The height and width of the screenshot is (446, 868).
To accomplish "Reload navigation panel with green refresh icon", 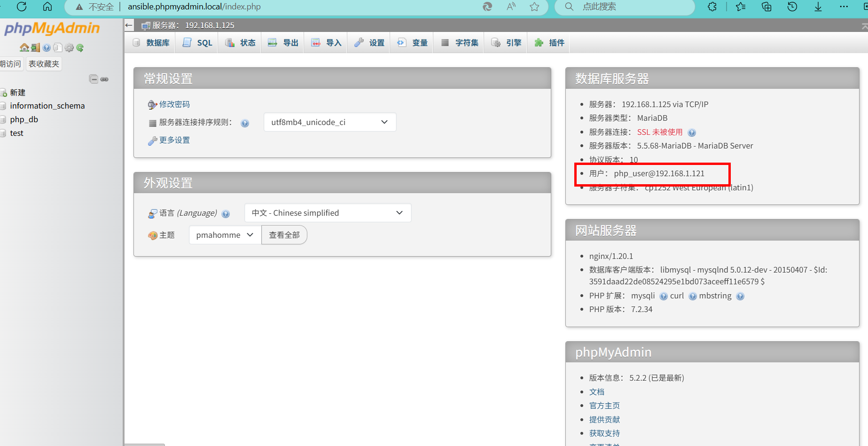I will pos(80,47).
